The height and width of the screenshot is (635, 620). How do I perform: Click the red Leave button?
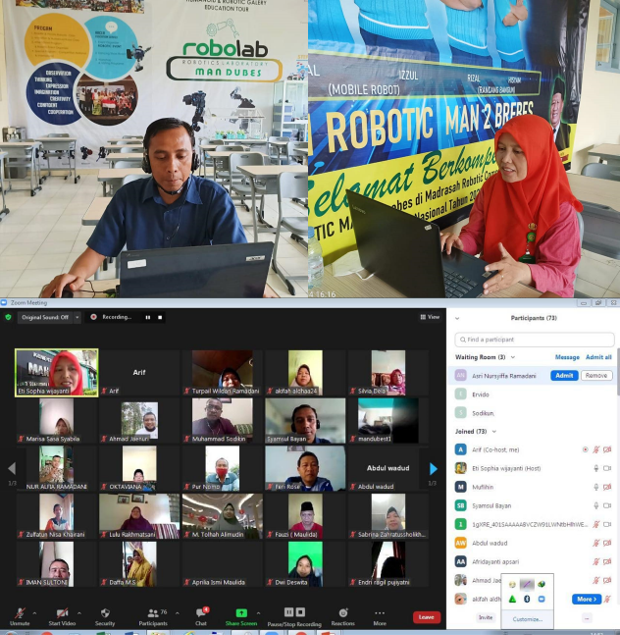(x=426, y=617)
